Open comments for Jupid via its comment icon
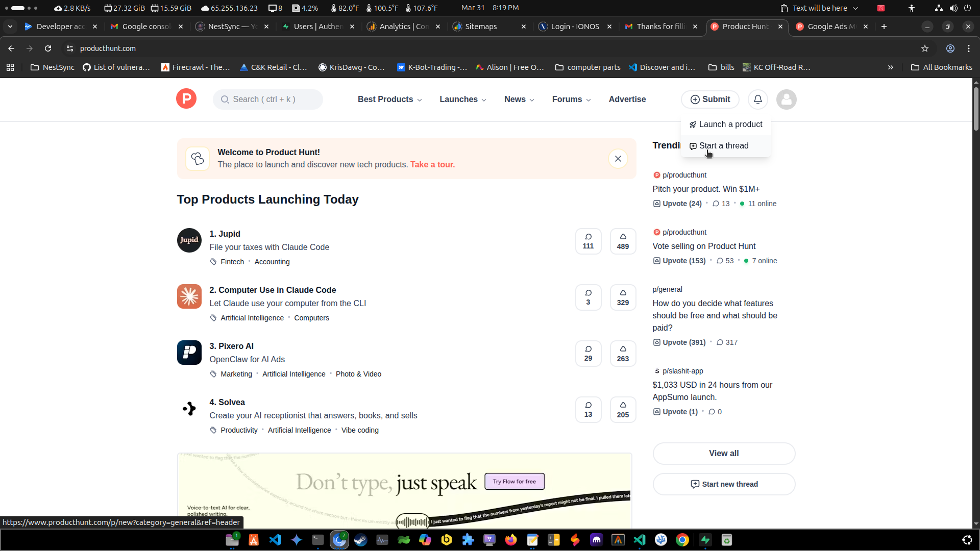 tap(588, 241)
